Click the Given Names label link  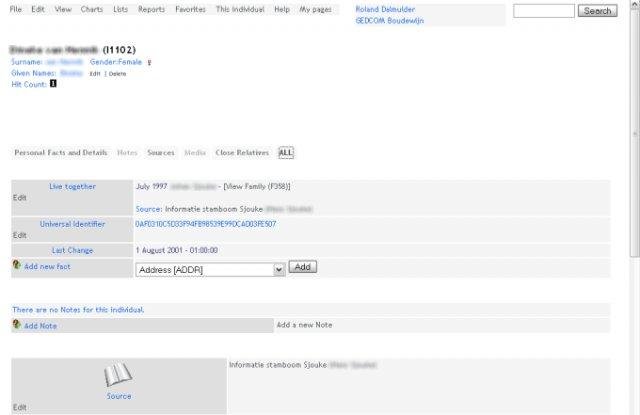(33, 73)
